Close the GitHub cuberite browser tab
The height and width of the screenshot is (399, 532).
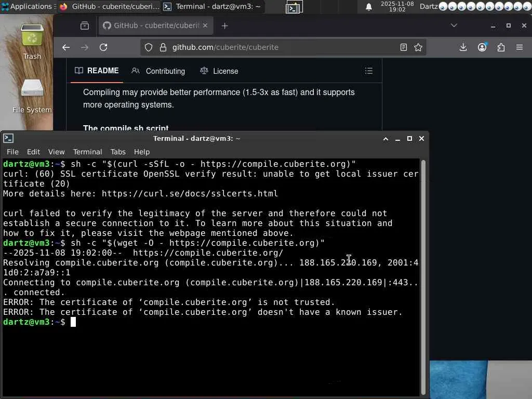click(205, 26)
